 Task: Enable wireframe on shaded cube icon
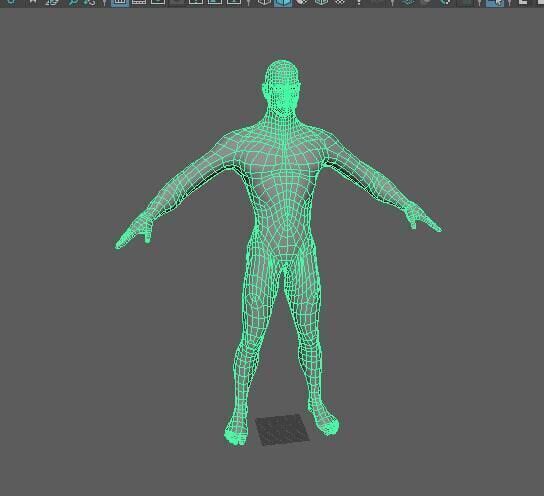(x=321, y=2)
